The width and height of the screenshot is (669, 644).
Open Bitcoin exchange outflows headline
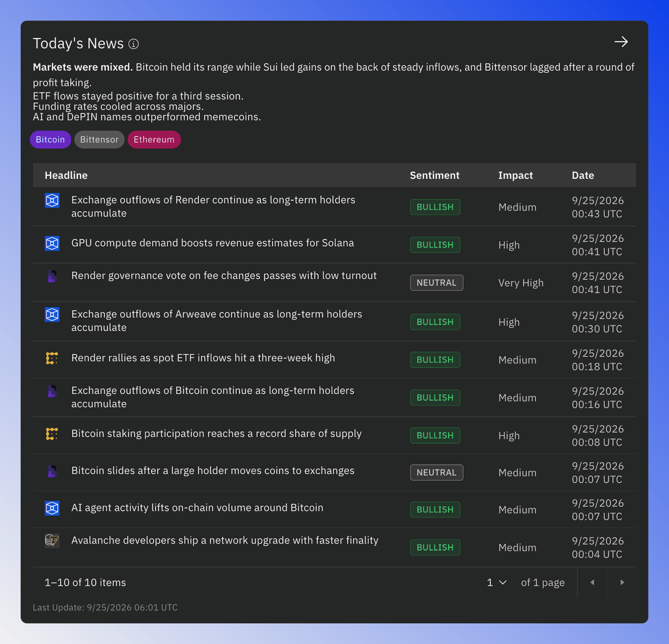point(213,397)
